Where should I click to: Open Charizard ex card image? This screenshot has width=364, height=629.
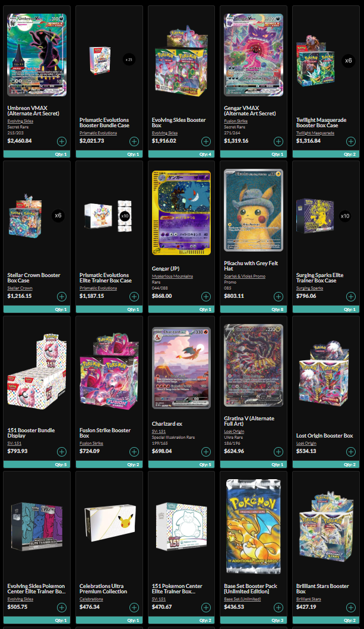pyautogui.click(x=181, y=368)
